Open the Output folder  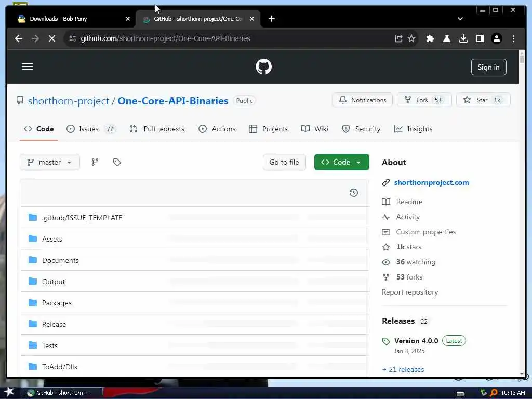[54, 282]
